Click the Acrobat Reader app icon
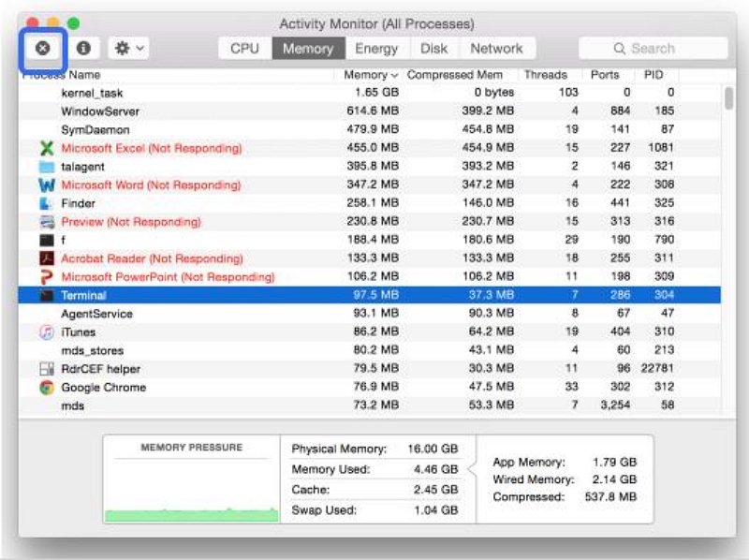 [x=47, y=258]
